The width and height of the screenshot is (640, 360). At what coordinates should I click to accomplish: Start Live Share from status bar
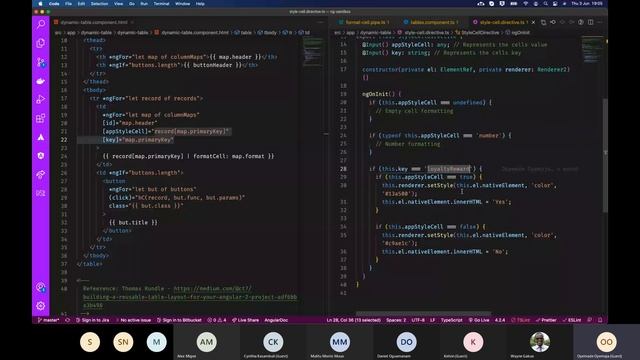[x=245, y=320]
